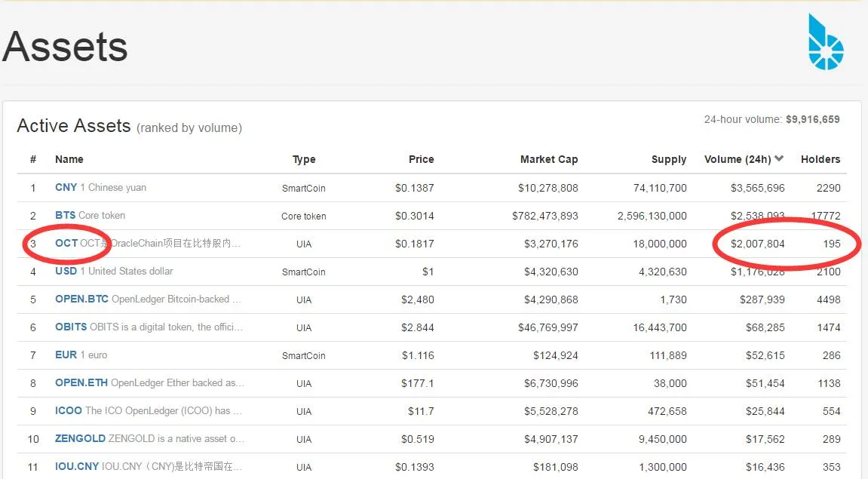Click OPEN.BTC price $2,480

click(x=418, y=299)
